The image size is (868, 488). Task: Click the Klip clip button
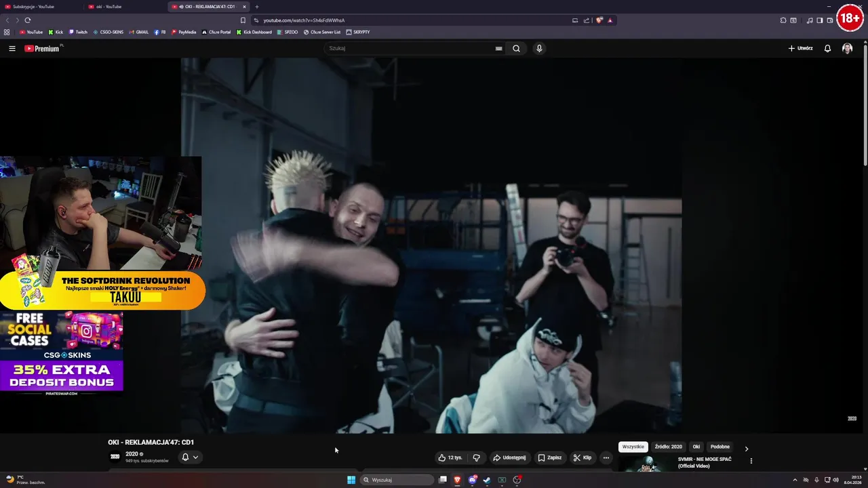[x=583, y=457]
